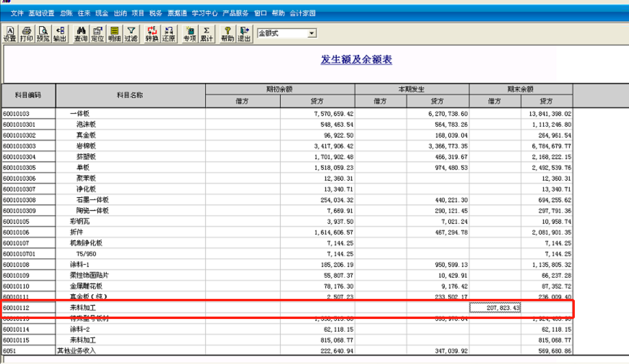Click the 科目编码 column header
629x364 pixels.
point(28,95)
